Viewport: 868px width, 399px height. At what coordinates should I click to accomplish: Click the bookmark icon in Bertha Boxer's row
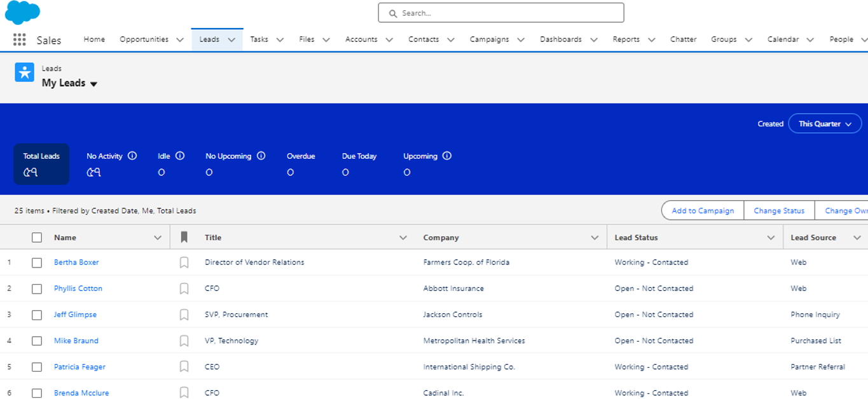(x=184, y=262)
